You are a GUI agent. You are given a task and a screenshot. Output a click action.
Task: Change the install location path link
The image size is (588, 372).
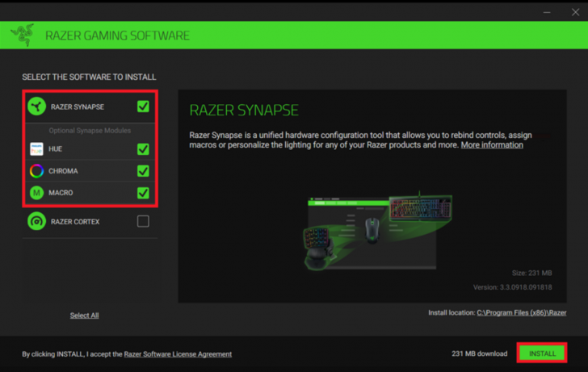[x=521, y=313]
